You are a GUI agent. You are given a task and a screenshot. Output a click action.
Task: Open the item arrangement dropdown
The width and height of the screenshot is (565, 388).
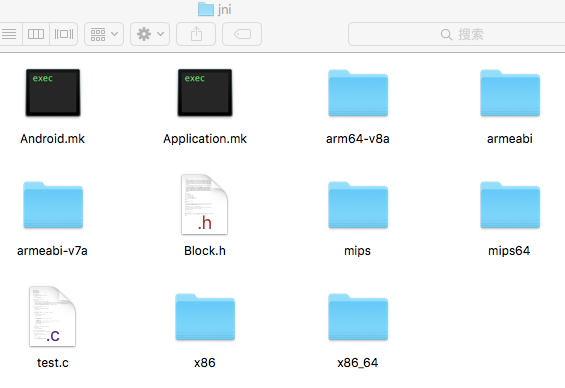click(x=104, y=34)
